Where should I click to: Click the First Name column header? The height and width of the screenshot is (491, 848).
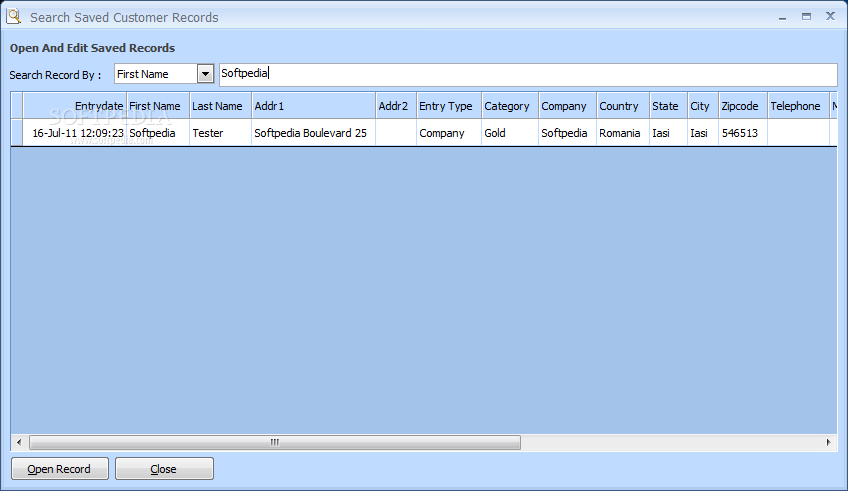[x=158, y=106]
